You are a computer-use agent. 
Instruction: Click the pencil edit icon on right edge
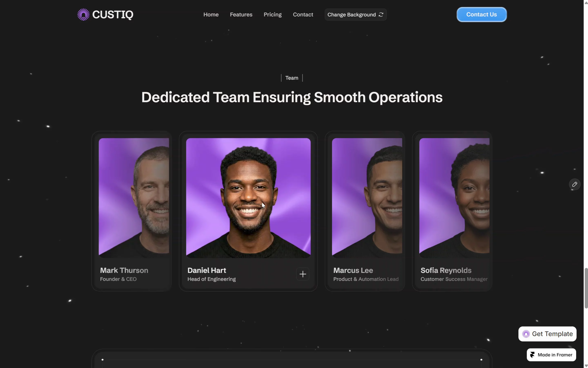tap(574, 184)
